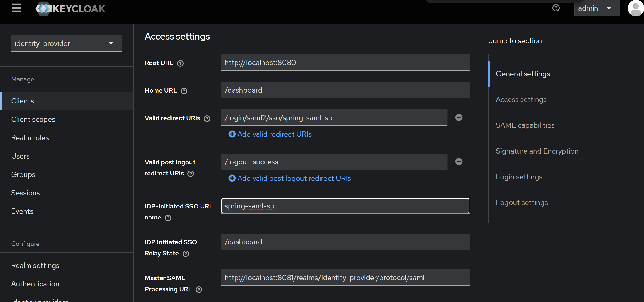Show help for IDP Initiated SSO Relay State

tap(186, 254)
